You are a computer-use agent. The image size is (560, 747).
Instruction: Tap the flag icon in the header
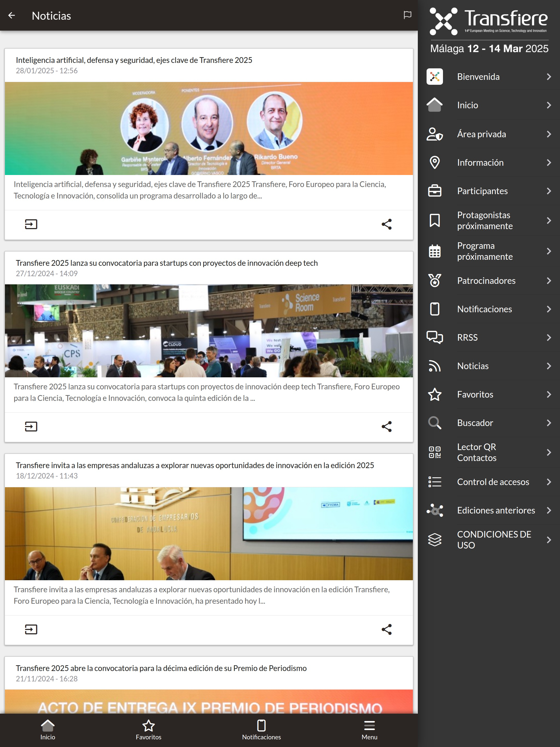pyautogui.click(x=407, y=15)
